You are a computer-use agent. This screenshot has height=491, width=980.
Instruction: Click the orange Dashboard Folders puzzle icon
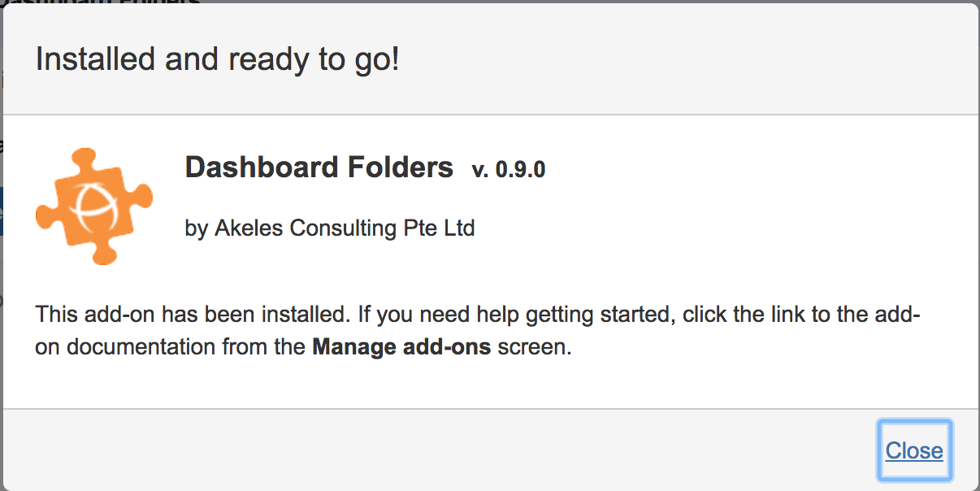pos(94,206)
